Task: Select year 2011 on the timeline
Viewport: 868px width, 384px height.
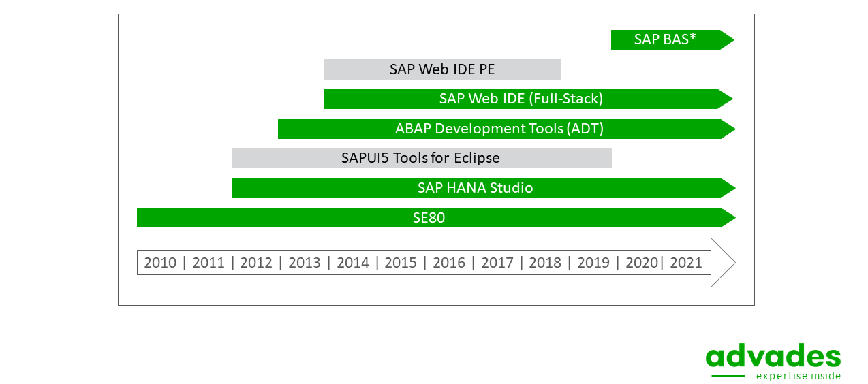Action: point(208,263)
